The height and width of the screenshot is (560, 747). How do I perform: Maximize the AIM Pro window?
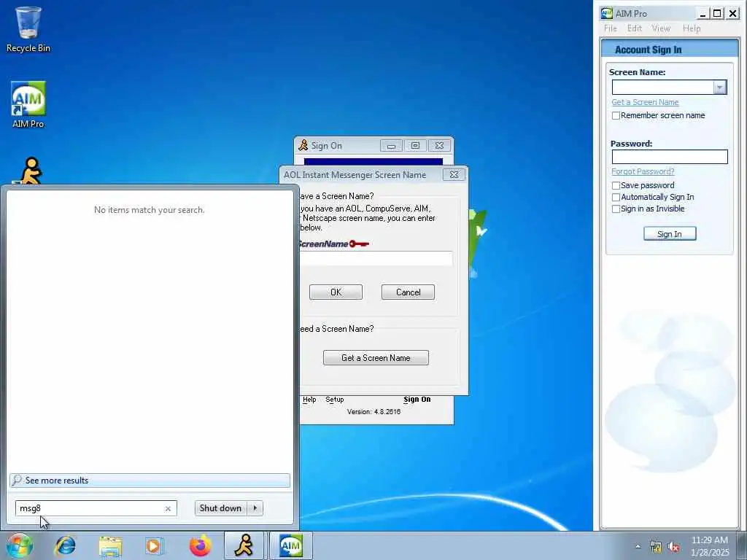coord(717,13)
